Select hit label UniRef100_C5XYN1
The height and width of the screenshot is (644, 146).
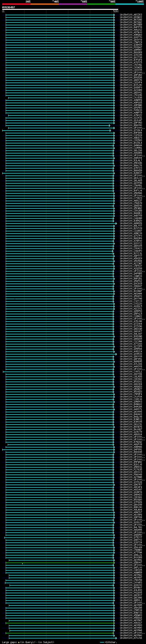click(x=131, y=65)
